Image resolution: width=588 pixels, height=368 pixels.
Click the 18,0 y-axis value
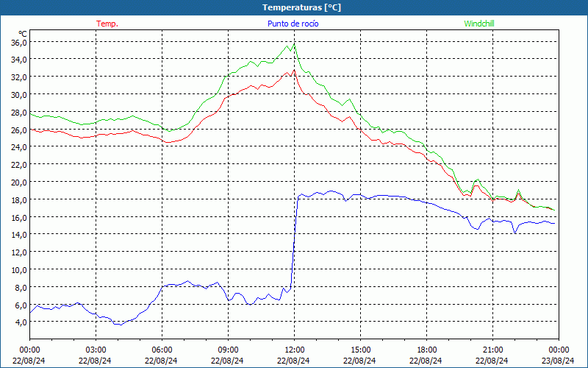19,199
